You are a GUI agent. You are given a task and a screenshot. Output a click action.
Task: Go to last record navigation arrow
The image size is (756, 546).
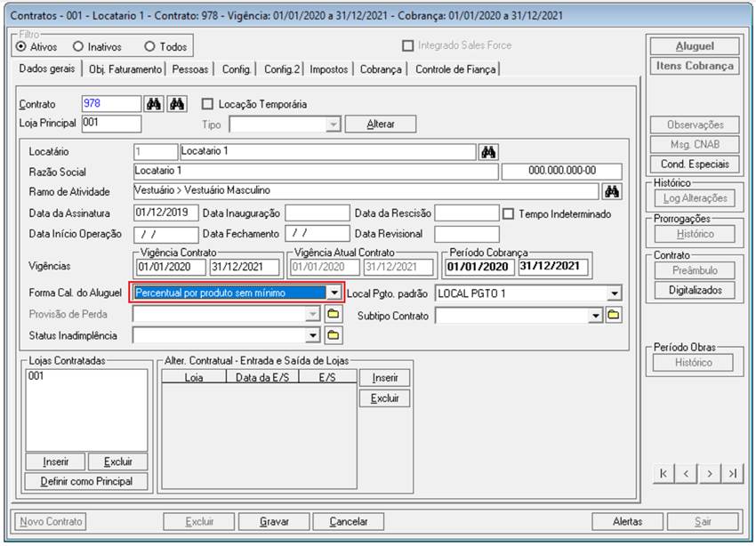click(732, 474)
